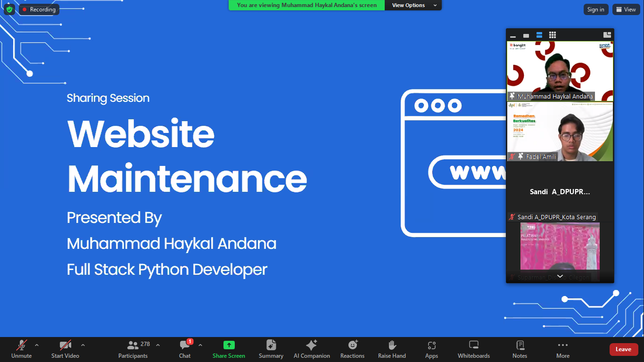644x362 pixels.
Task: Launch AI Companion
Action: tap(312, 349)
